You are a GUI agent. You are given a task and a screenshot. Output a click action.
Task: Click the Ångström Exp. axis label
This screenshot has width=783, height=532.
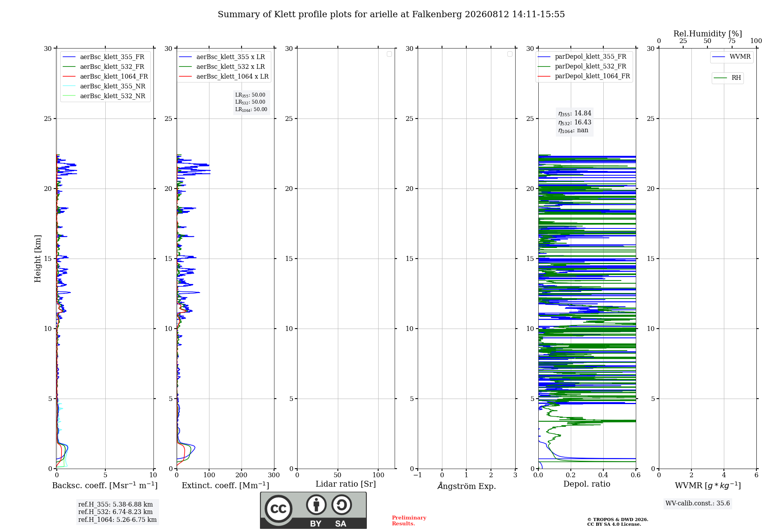click(467, 486)
